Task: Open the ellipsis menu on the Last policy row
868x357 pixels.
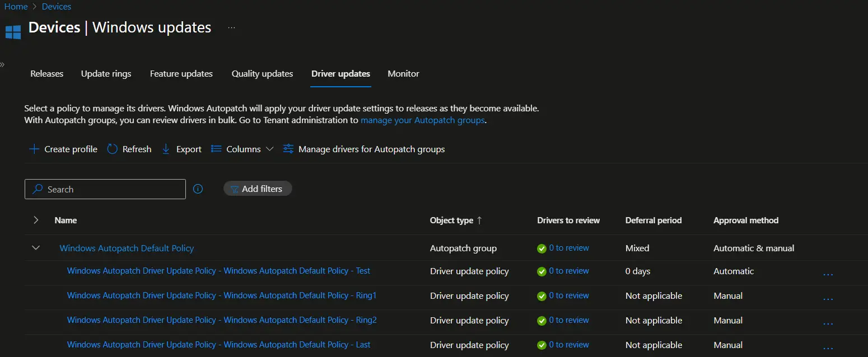Action: coord(828,347)
